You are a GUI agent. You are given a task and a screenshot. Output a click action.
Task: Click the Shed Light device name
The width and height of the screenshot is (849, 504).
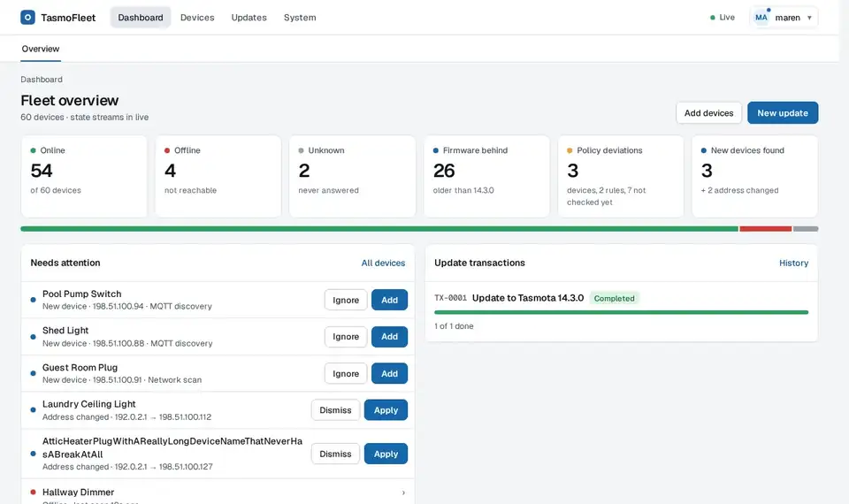pos(65,330)
